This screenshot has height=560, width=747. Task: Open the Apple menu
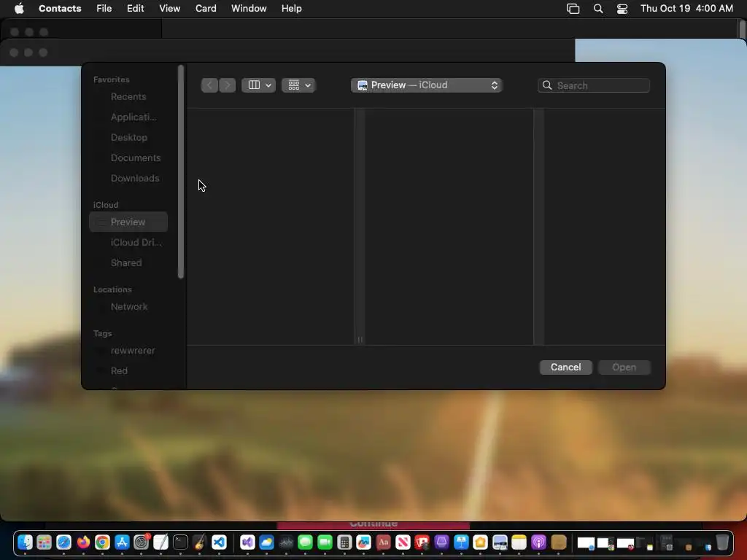pos(19,9)
